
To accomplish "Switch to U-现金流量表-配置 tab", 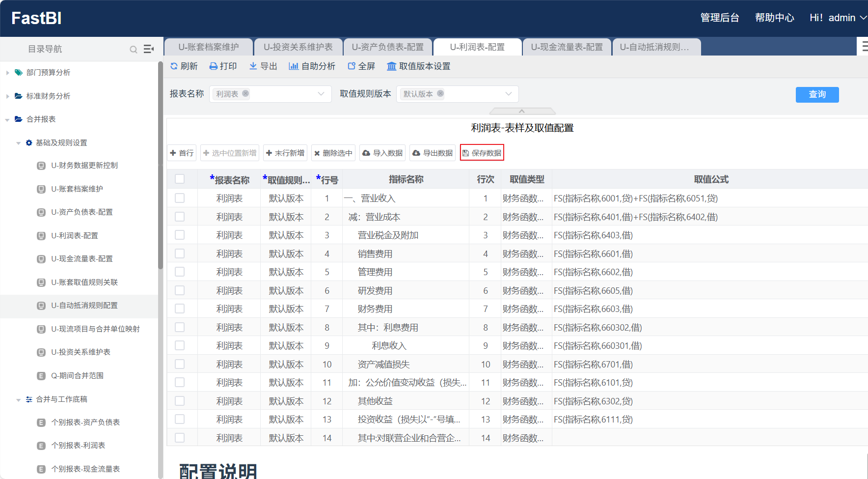I will 567,47.
